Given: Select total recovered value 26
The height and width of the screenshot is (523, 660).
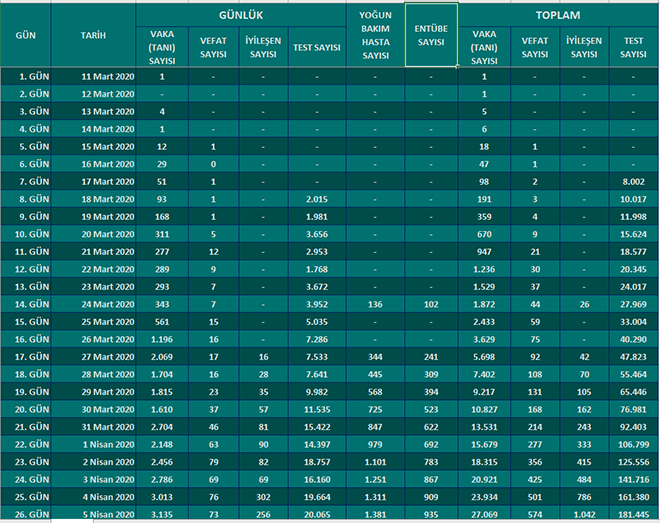Looking at the screenshot, I should coord(584,305).
